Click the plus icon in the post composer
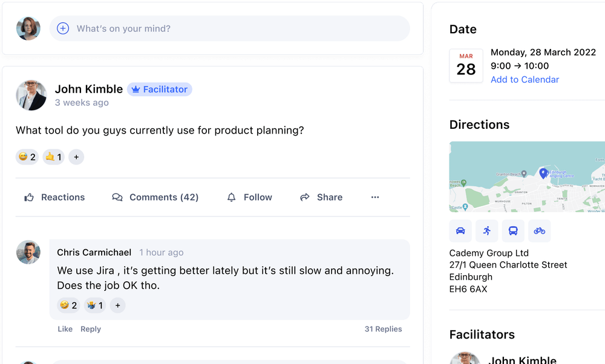The height and width of the screenshot is (364, 605). point(63,28)
